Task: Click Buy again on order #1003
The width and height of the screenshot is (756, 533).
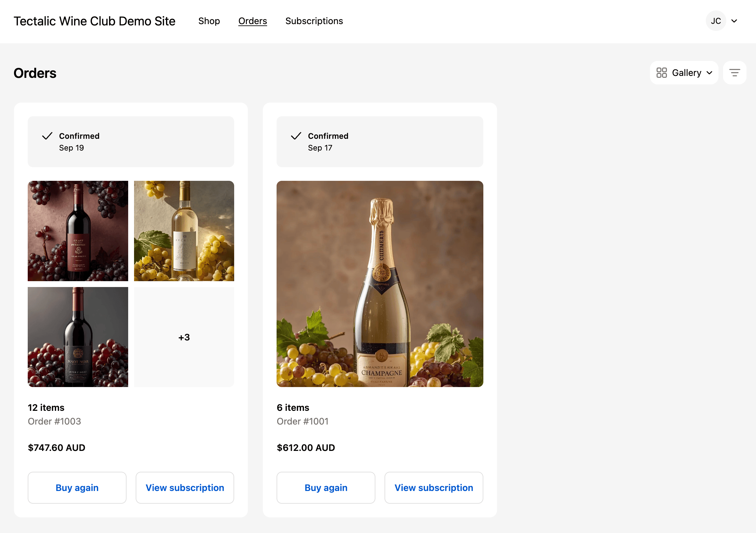Action: tap(77, 488)
